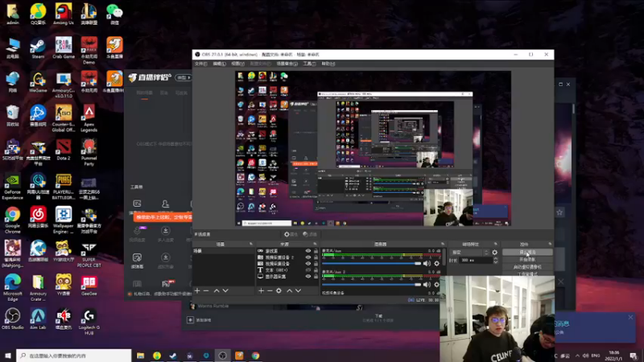Move the scene down in the Scenes list
Screen dimensions: 644x362
tap(225, 290)
